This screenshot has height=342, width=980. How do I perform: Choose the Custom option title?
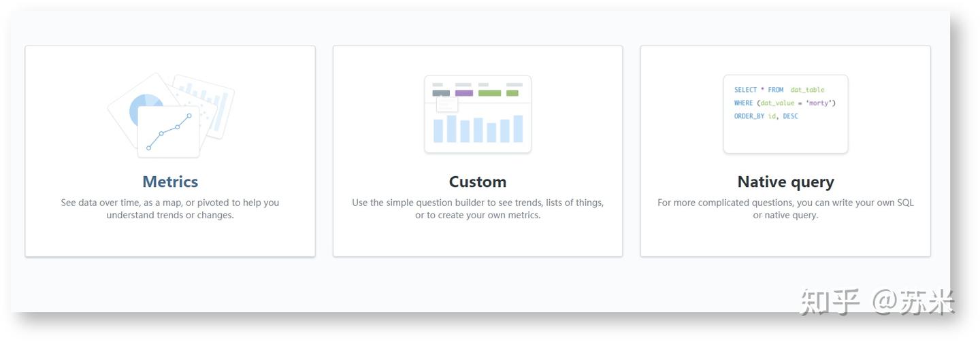coord(477,182)
